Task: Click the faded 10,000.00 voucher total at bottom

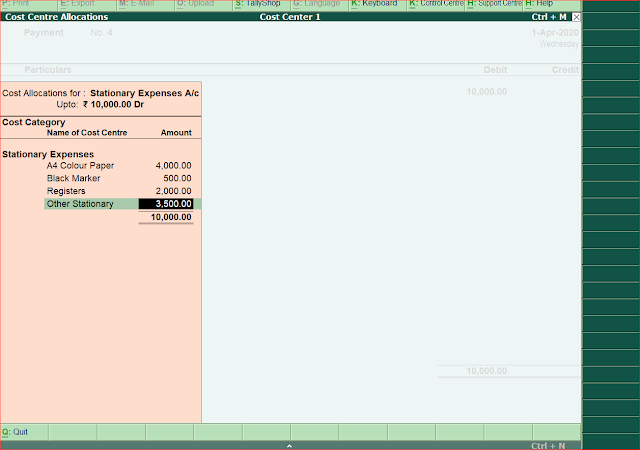Action: click(x=487, y=371)
